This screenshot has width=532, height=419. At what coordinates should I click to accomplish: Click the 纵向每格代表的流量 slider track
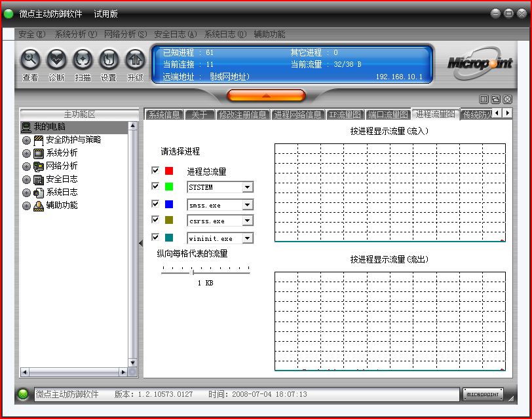(206, 272)
